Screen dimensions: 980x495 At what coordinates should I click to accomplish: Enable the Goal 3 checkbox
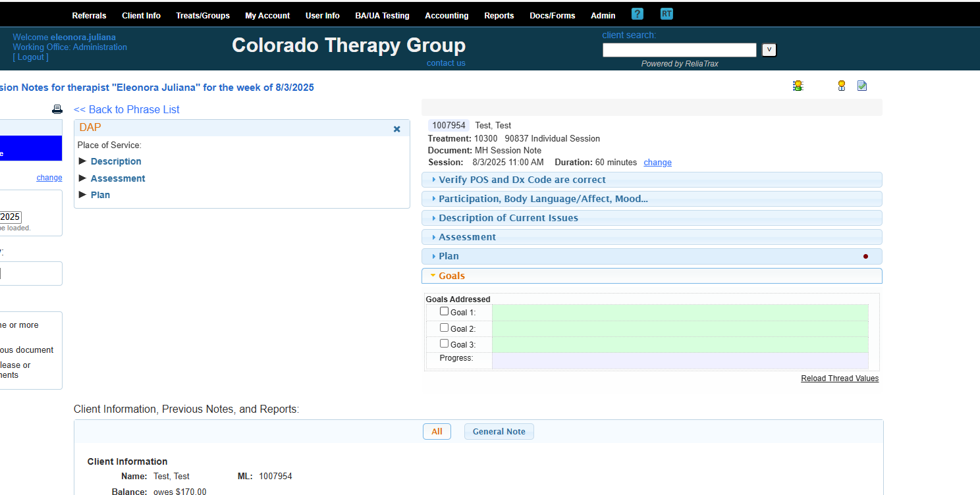tap(444, 344)
